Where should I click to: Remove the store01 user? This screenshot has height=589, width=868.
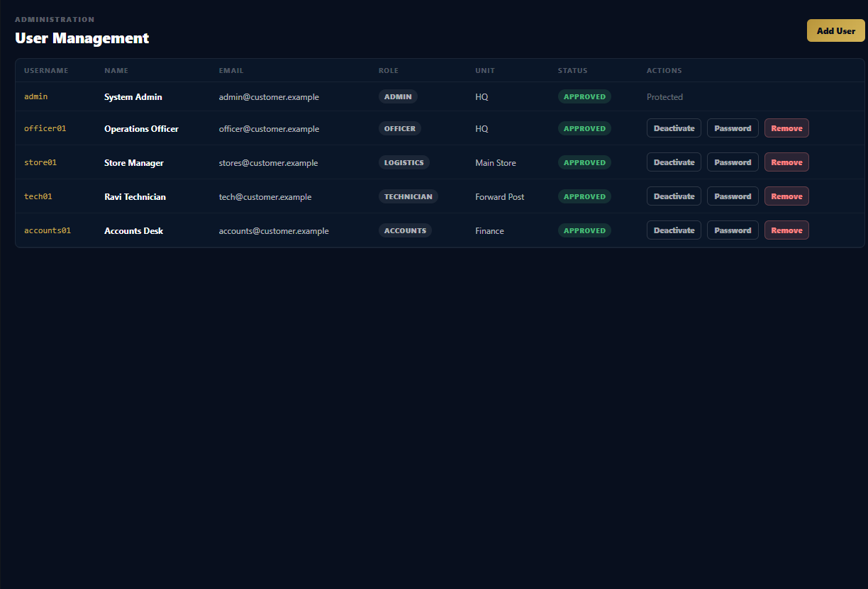(786, 162)
